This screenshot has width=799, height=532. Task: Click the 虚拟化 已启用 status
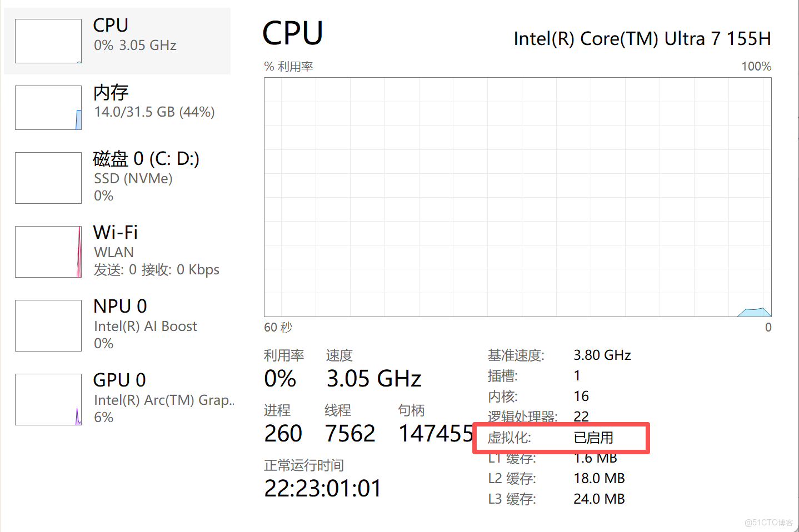tap(593, 438)
